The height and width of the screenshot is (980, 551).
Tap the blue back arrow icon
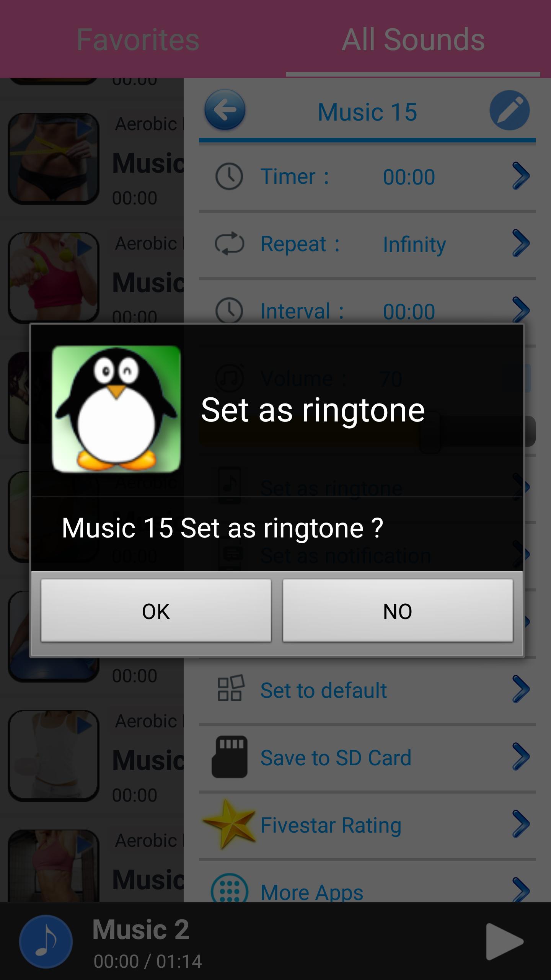(x=225, y=110)
